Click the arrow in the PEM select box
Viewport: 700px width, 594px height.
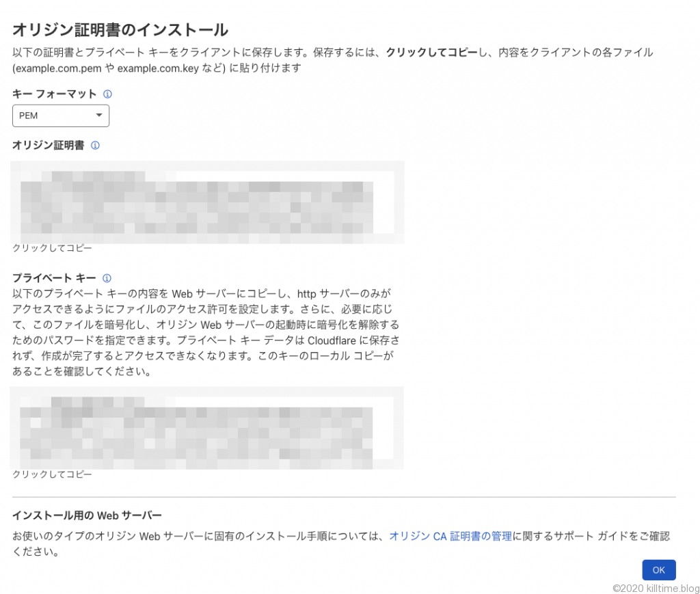coord(98,116)
